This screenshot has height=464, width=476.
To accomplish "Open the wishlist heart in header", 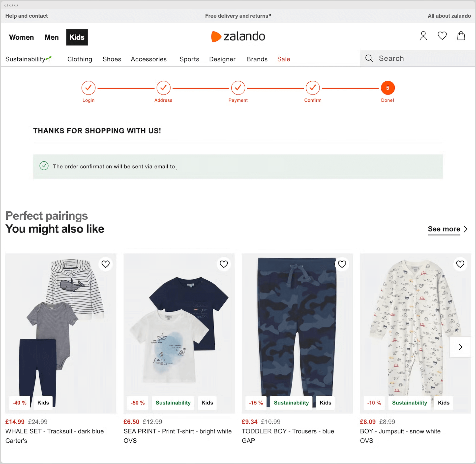I will (x=442, y=36).
